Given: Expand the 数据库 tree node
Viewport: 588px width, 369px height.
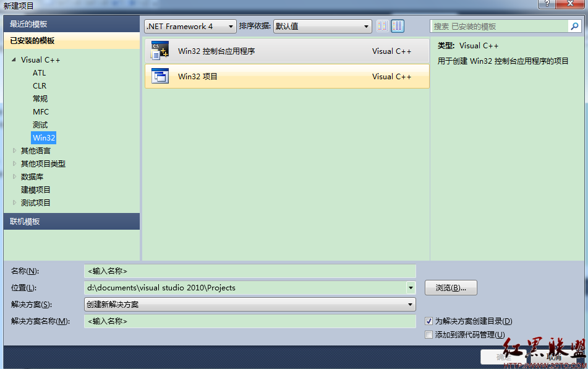Looking at the screenshot, I should click(x=14, y=176).
